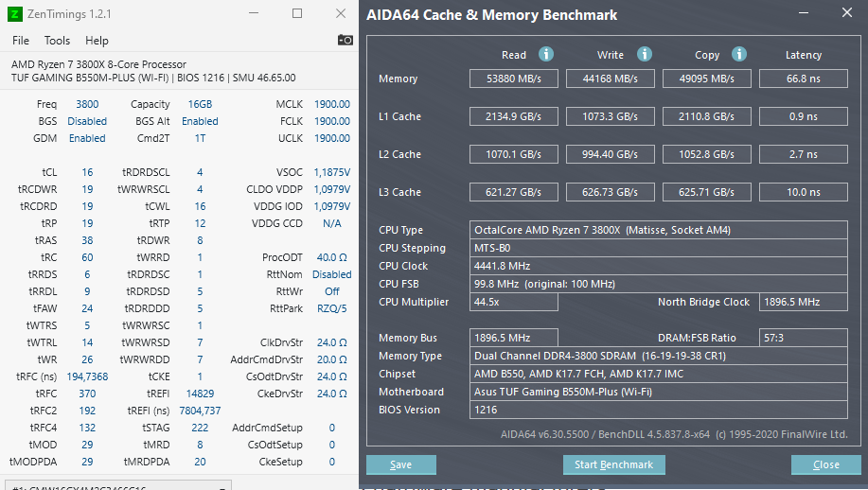Click the ProcODT value 40.0 Ω
This screenshot has height=490, width=868.
click(332, 257)
